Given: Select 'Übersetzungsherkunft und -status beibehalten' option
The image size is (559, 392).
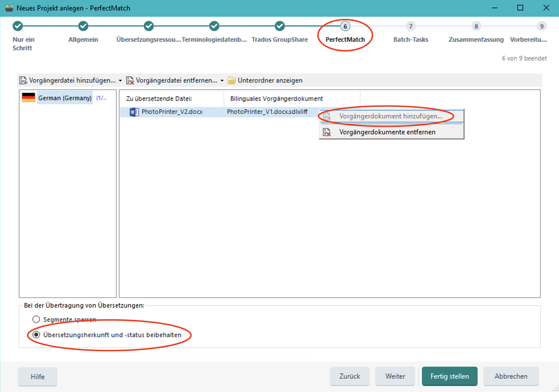Looking at the screenshot, I should (x=36, y=335).
